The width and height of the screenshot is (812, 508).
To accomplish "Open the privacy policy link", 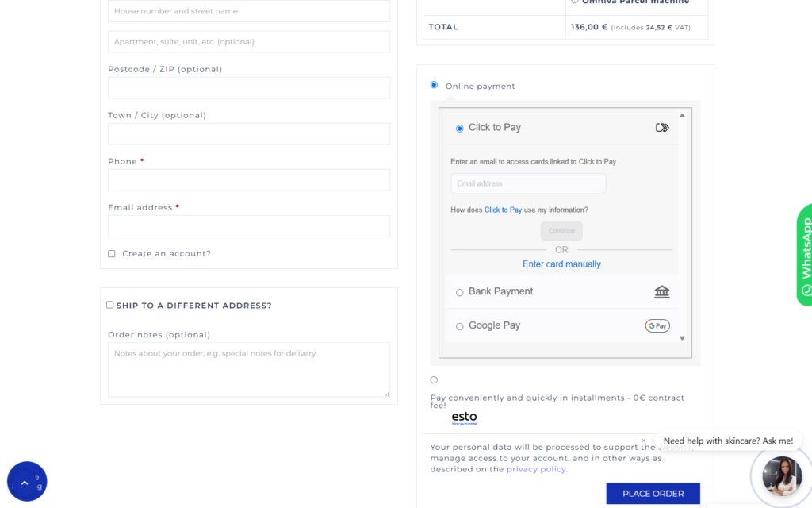I will coord(537,469).
